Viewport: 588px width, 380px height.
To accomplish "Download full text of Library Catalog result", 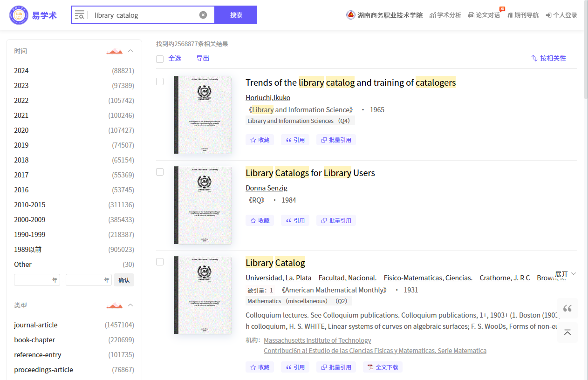I will tap(383, 367).
